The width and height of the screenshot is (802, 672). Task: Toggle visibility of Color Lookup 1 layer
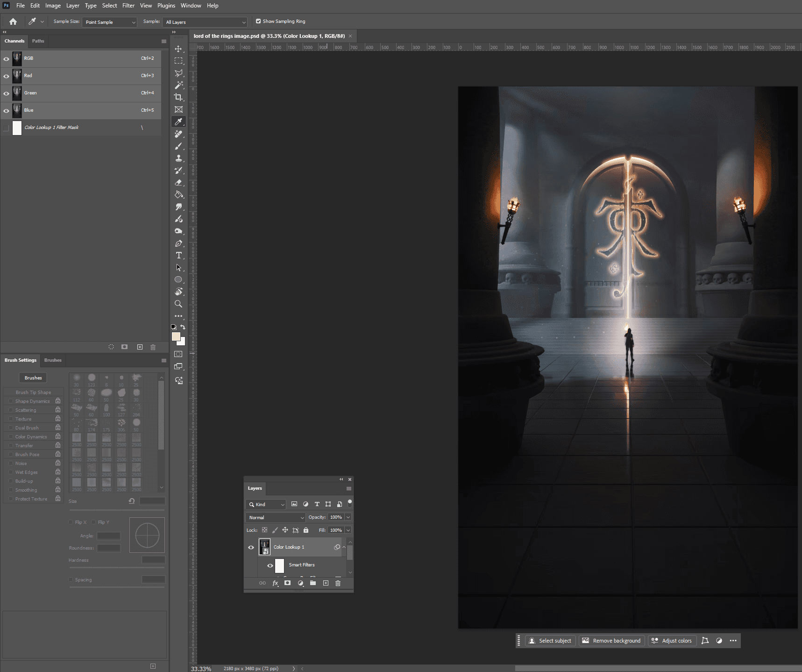click(x=251, y=547)
